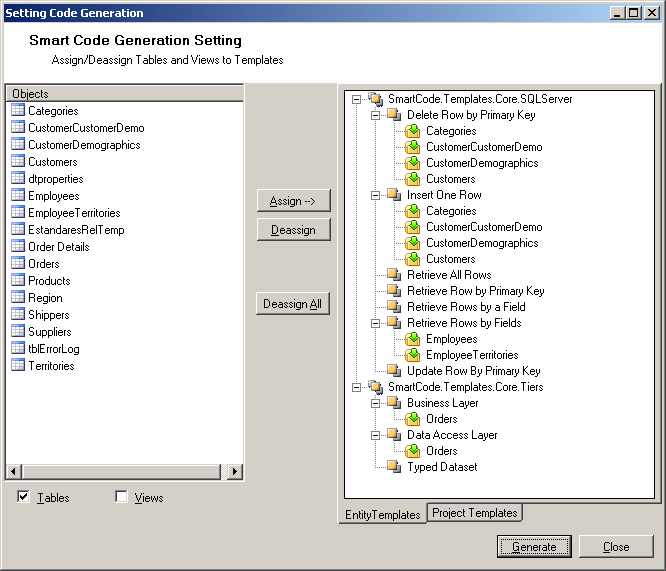The width and height of the screenshot is (666, 571).
Task: Collapse the Insert One Row node
Action: (375, 195)
